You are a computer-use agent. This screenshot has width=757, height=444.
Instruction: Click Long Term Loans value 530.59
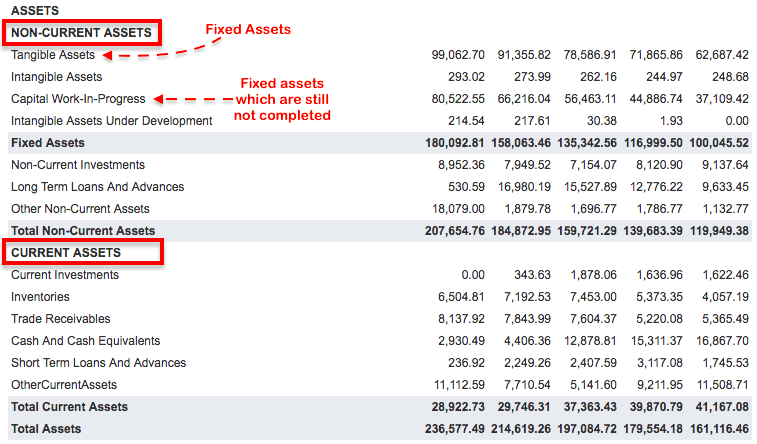click(466, 187)
